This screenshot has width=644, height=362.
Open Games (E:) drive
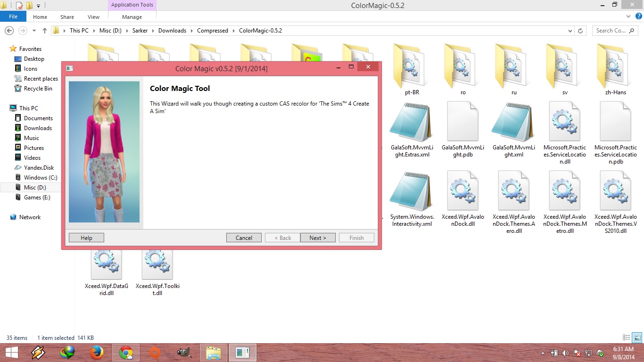click(x=37, y=197)
